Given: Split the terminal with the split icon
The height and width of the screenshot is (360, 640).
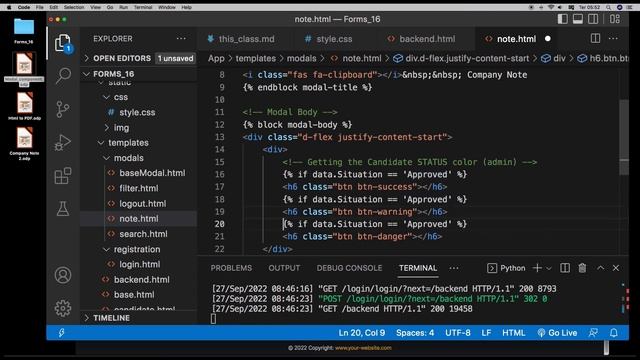Looking at the screenshot, I should (565, 268).
